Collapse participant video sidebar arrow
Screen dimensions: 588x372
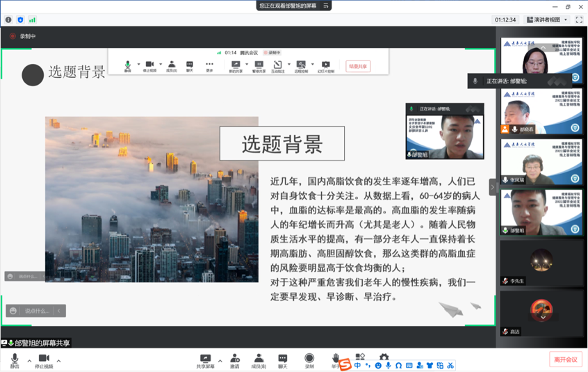point(493,187)
